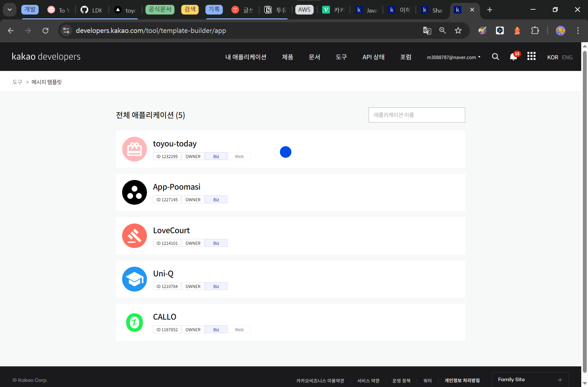Open the 개발 tab group
588x387 pixels.
30,10
